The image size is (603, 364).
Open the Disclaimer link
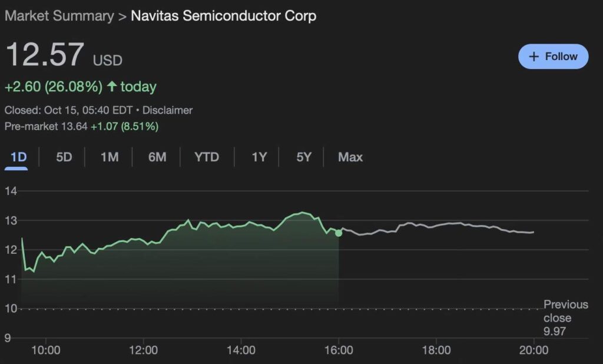click(x=167, y=110)
